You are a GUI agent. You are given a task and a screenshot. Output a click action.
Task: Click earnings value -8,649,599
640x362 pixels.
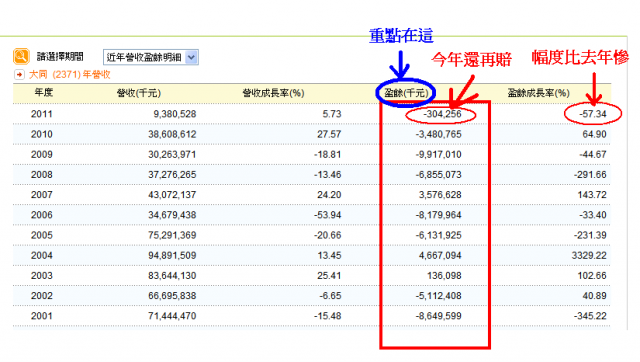(x=438, y=316)
